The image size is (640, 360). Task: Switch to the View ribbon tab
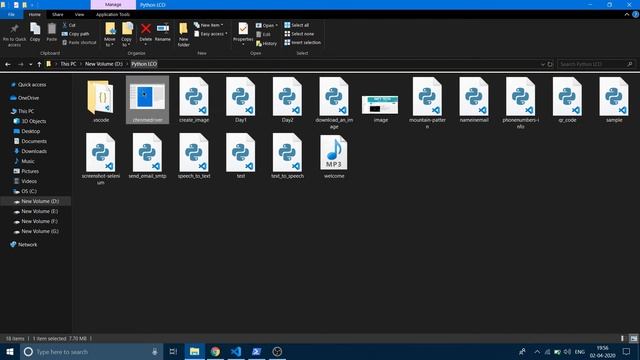tap(79, 14)
